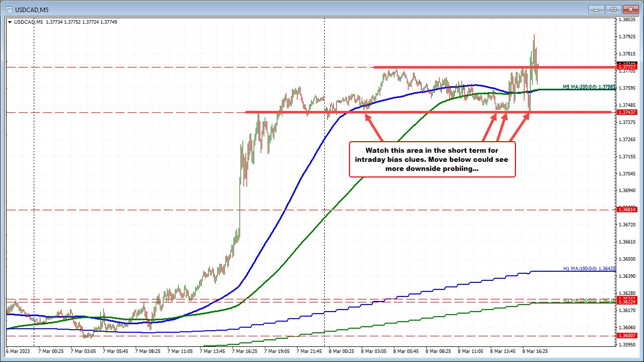Click the 1.37265 price axis value
Screen dimensions: 644x362
coord(627,140)
